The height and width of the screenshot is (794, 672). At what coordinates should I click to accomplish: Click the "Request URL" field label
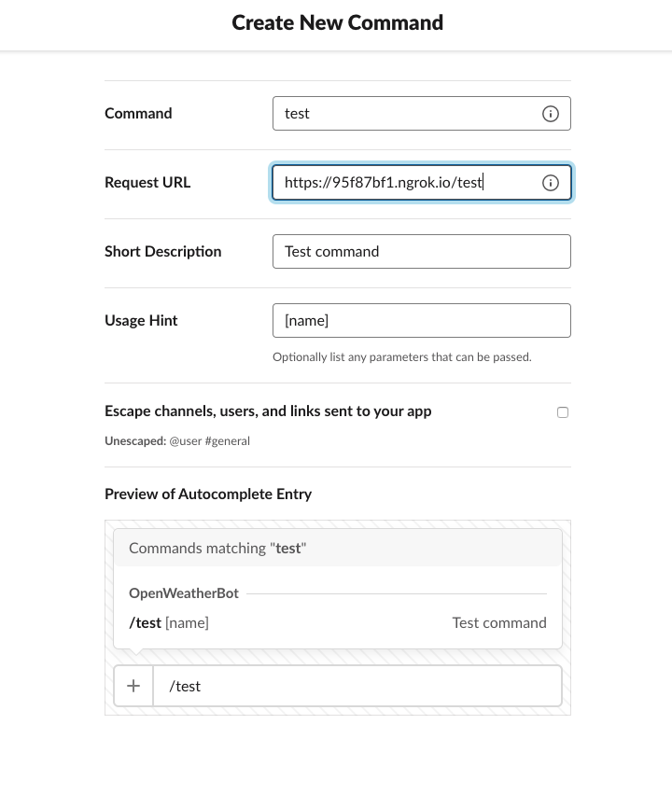tap(147, 183)
